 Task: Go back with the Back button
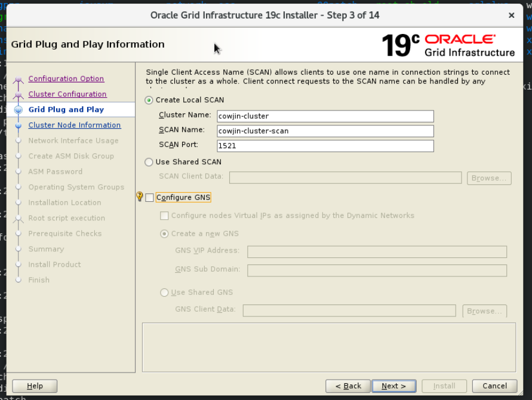(348, 386)
